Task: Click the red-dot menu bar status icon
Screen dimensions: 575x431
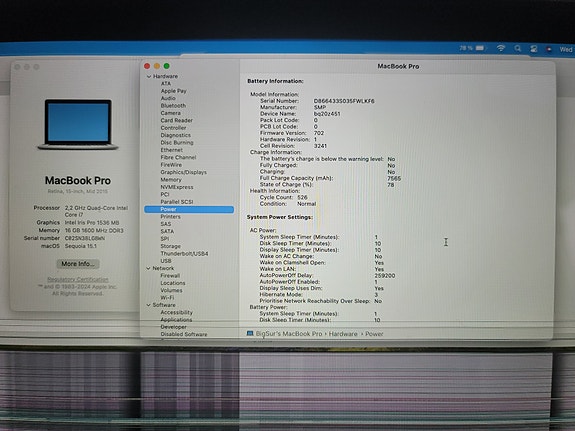Action: 549,49
